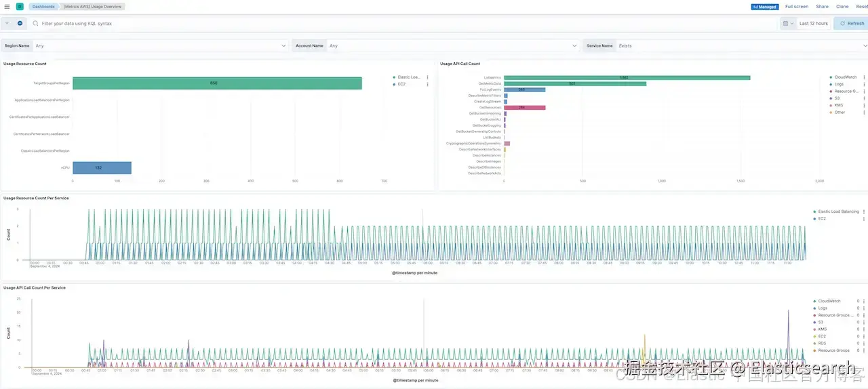Open the calendar quick time menu
868x389 pixels.
787,23
